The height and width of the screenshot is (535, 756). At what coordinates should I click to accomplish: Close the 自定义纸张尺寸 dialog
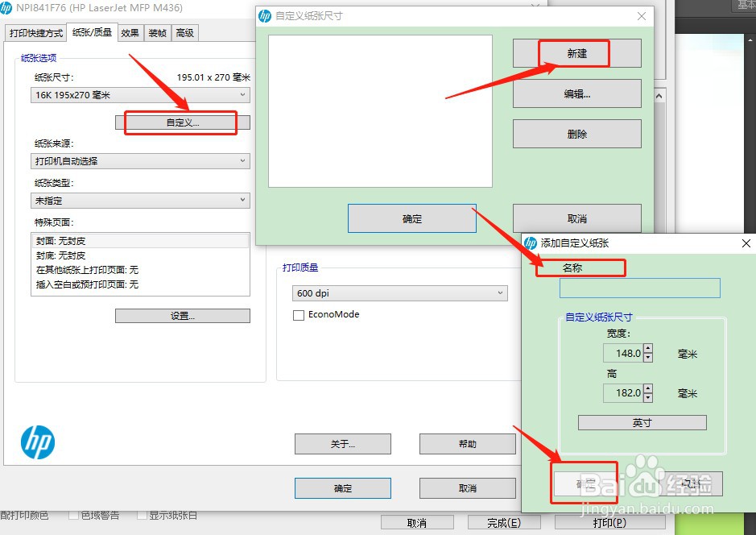pyautogui.click(x=641, y=16)
